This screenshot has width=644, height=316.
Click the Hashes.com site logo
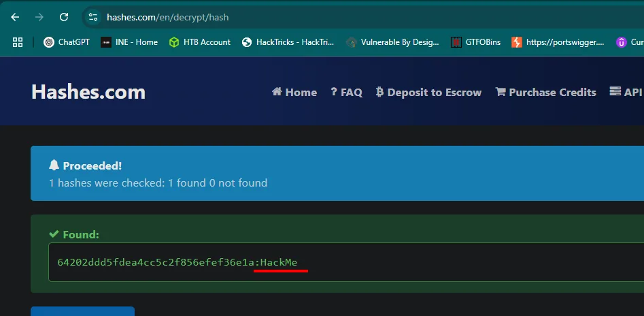pos(88,92)
